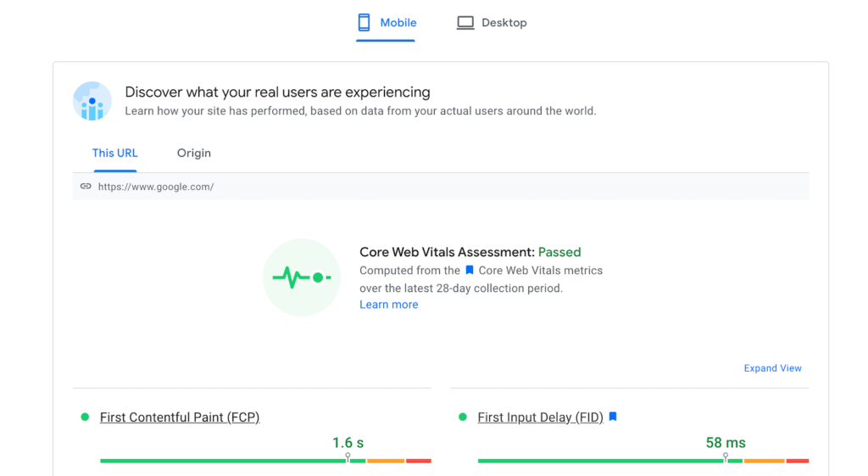The width and height of the screenshot is (868, 476).
Task: Switch to the Desktop tab
Action: [492, 23]
